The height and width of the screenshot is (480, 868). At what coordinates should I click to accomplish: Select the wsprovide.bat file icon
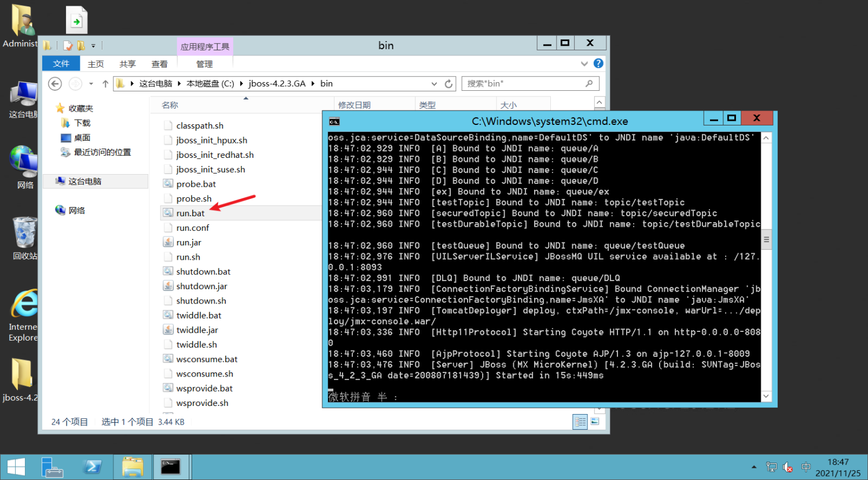click(x=168, y=388)
